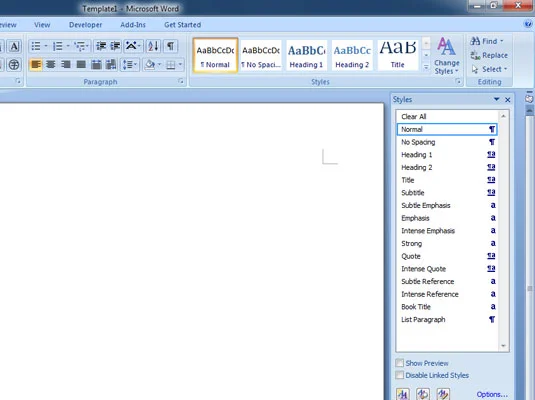Open the Select dropdown
This screenshot has width=535, height=400.
tap(490, 69)
